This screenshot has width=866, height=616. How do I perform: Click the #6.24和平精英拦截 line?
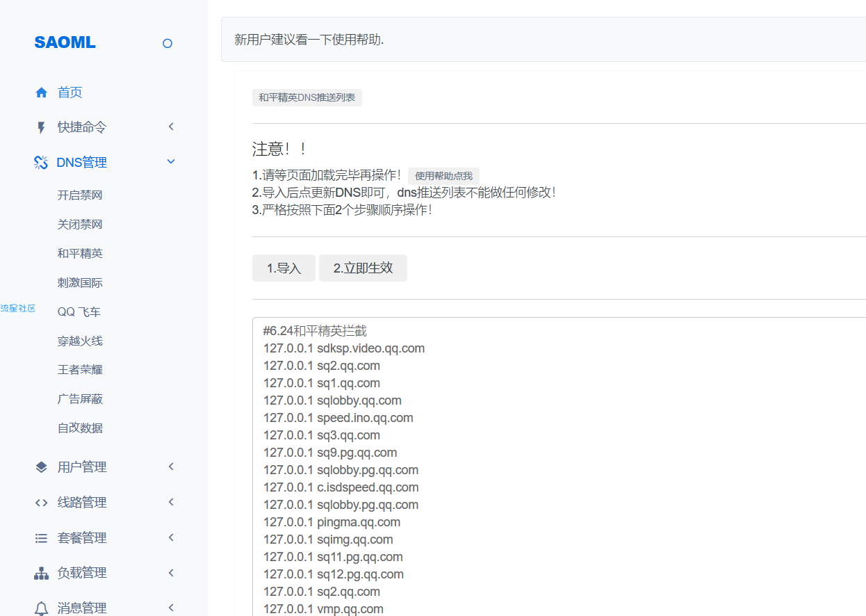[315, 331]
